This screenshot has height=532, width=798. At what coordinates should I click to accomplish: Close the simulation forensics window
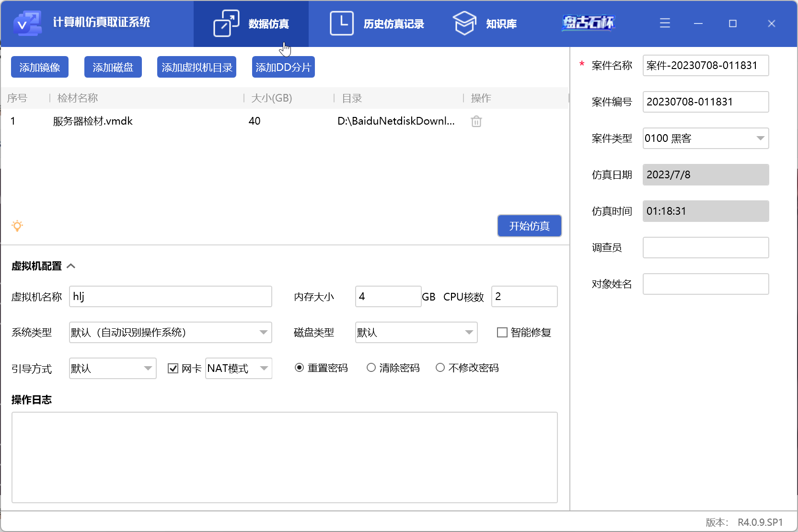pyautogui.click(x=772, y=23)
